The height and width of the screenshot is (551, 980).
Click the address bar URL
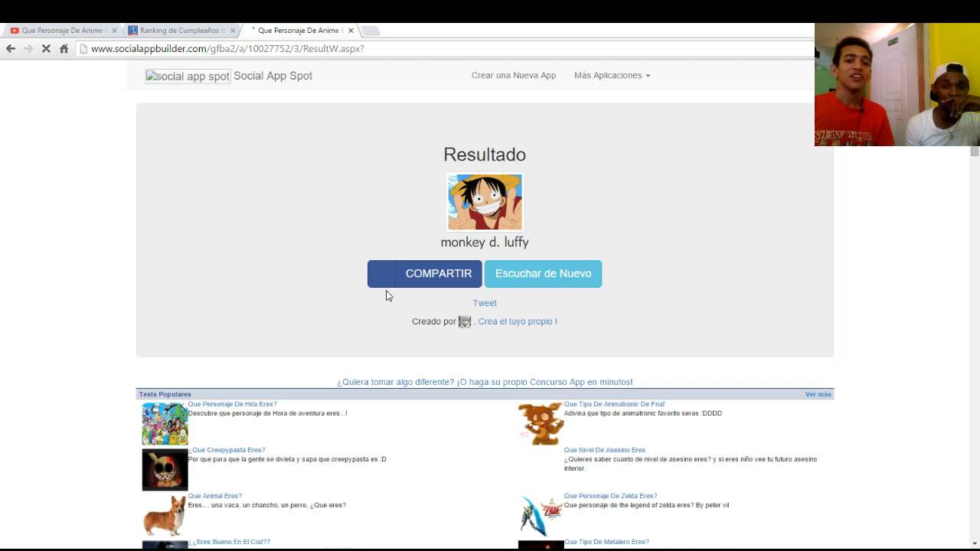pos(227,48)
